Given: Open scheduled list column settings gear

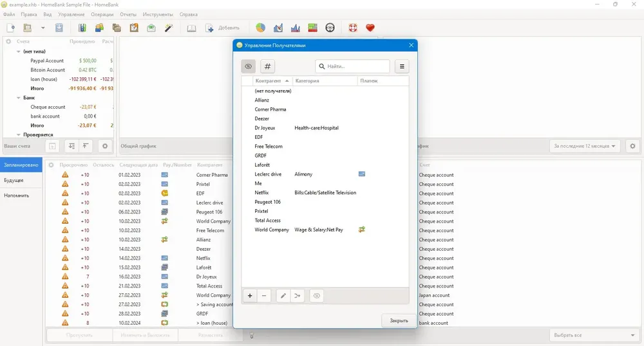Looking at the screenshot, I should (51, 165).
